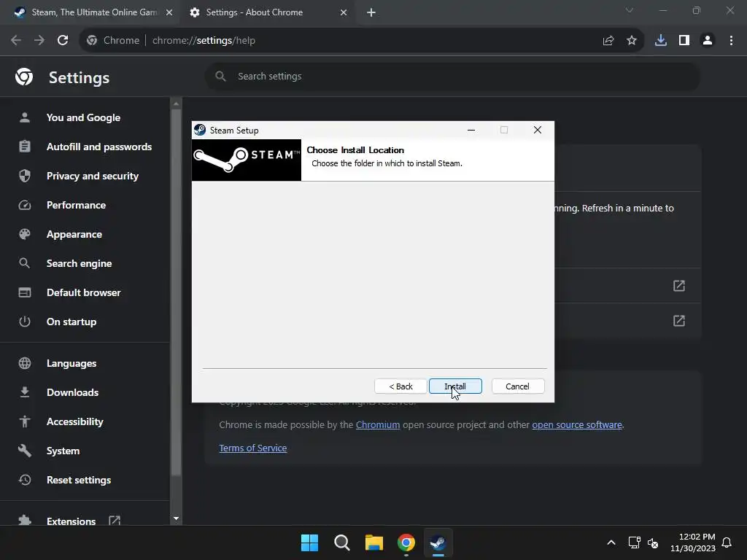Open Default browser settings
Viewport: 747px width, 560px height.
tap(83, 293)
